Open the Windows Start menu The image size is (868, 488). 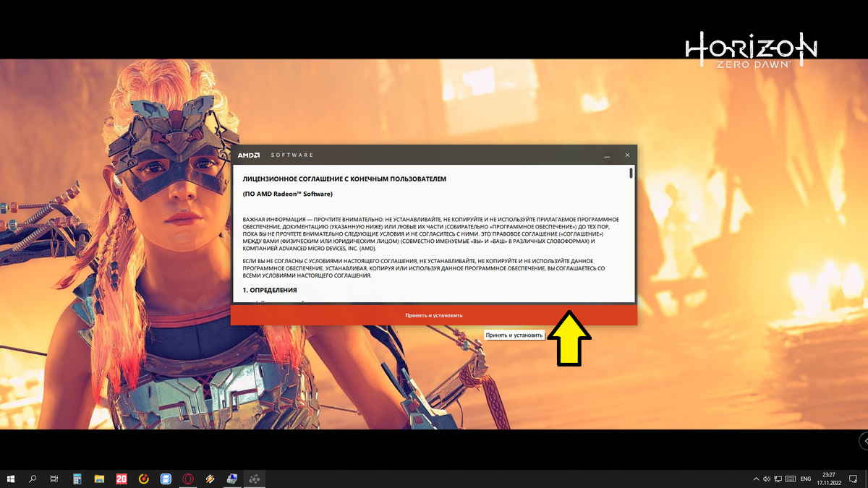[x=11, y=479]
